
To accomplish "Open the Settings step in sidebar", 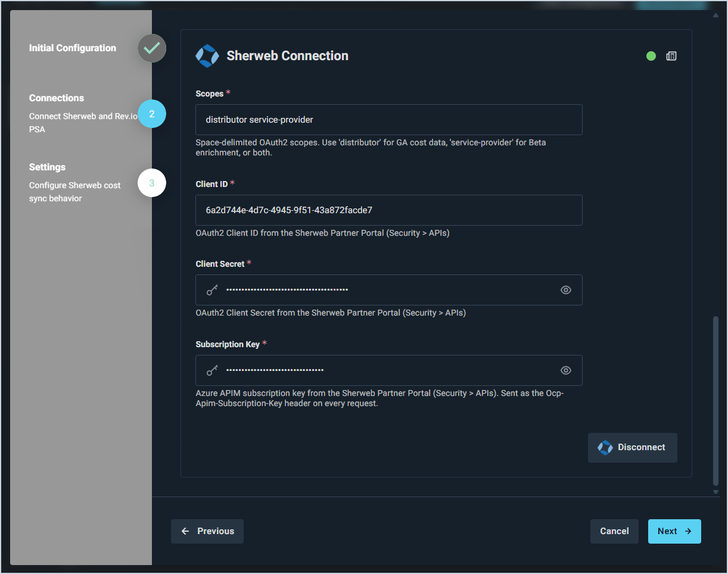I will [x=47, y=167].
